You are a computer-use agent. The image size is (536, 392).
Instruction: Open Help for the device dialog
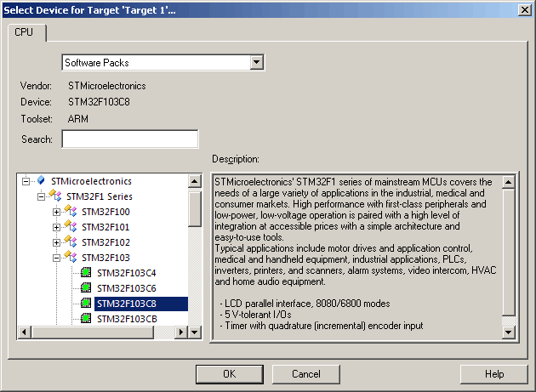click(493, 374)
